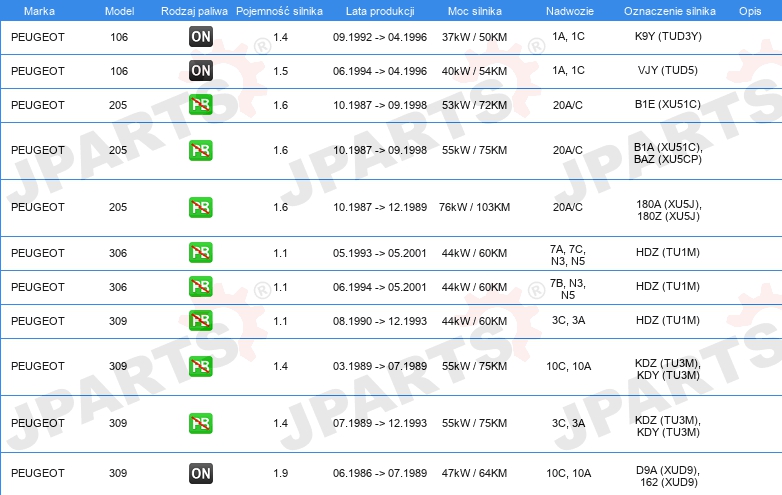Click production dates 09.1992 -> 04.1996

point(380,37)
